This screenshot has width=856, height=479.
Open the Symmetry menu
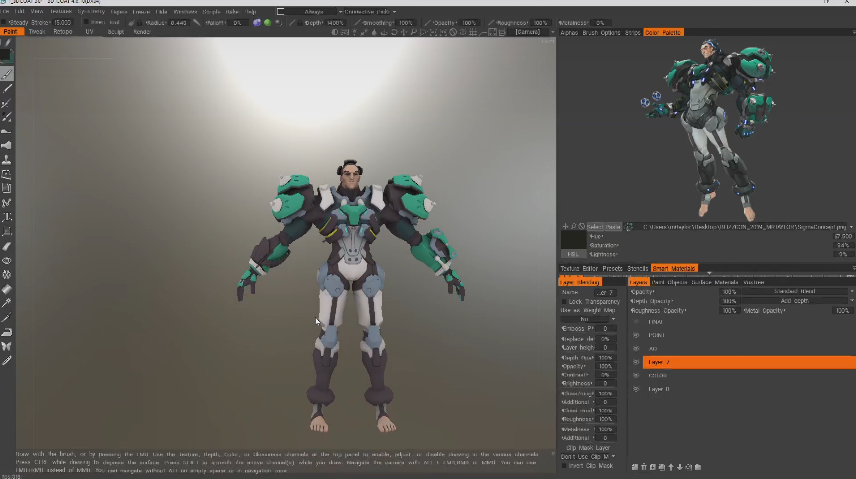91,11
